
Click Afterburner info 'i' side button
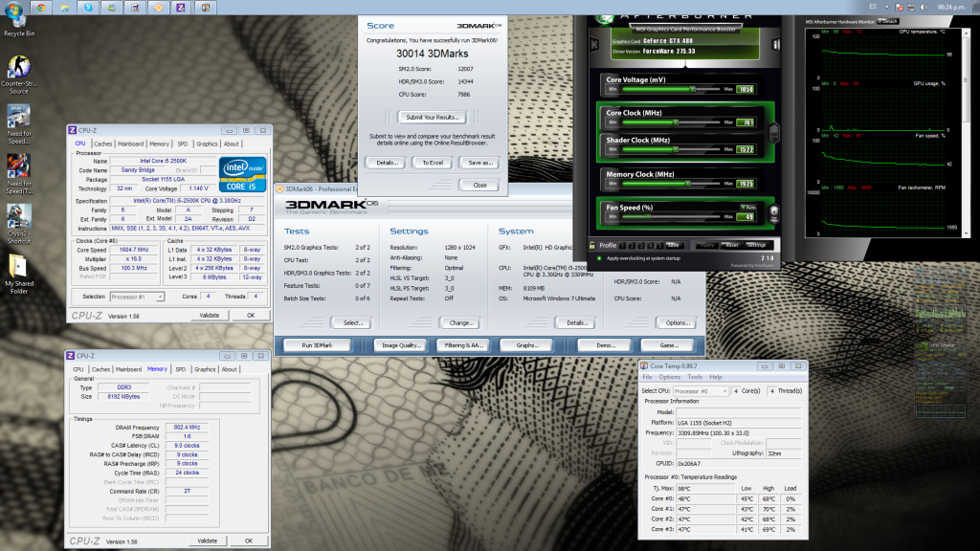pyautogui.click(x=776, y=44)
